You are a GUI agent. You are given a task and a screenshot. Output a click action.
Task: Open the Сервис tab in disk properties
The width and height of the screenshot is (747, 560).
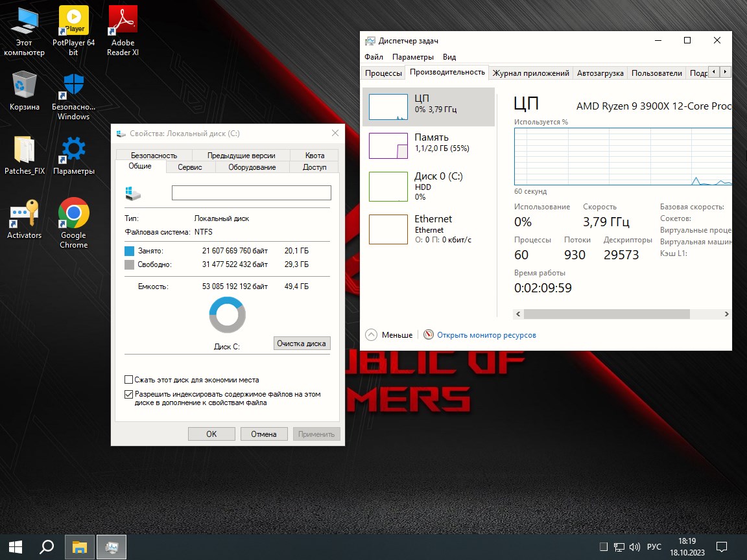(189, 167)
